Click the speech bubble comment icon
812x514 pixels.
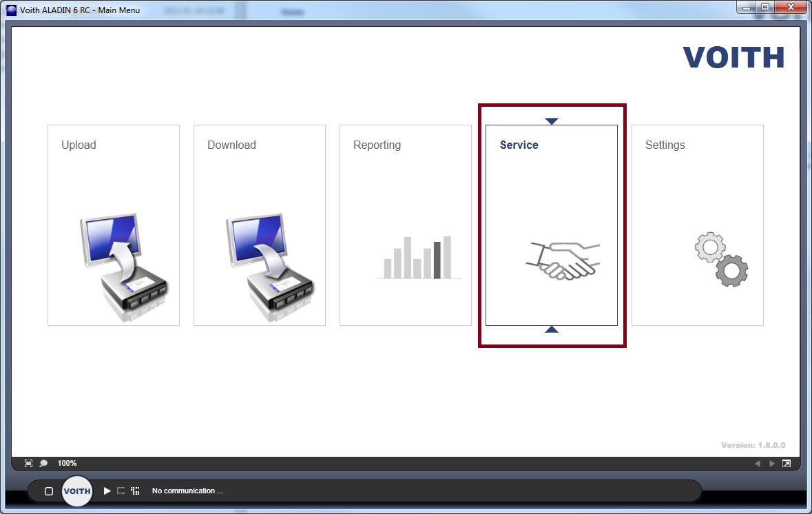click(43, 463)
